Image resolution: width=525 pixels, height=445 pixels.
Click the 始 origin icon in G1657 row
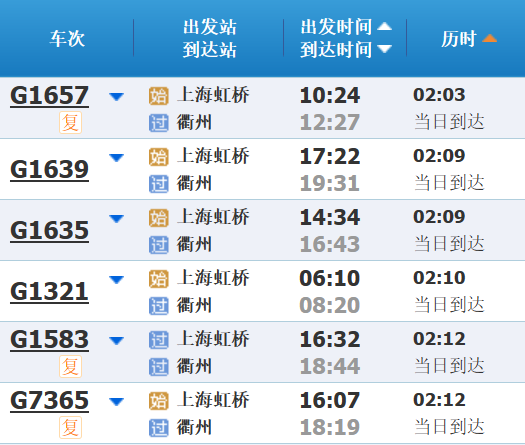pos(158,96)
